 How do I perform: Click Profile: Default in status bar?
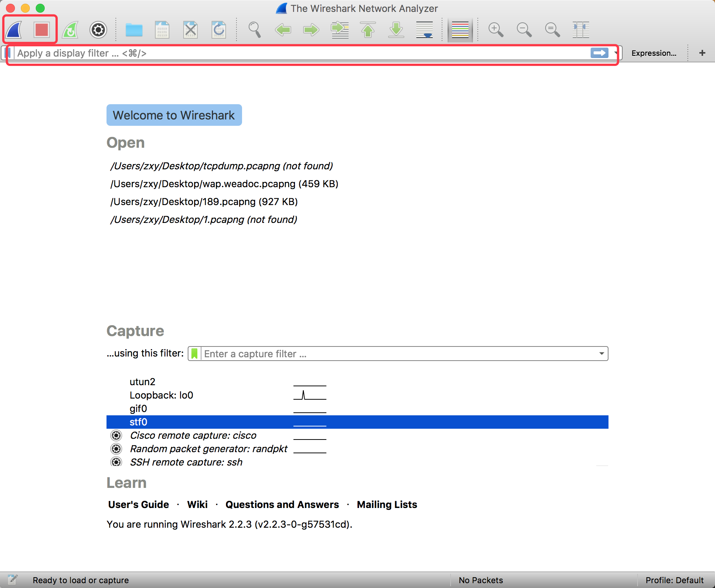674,580
